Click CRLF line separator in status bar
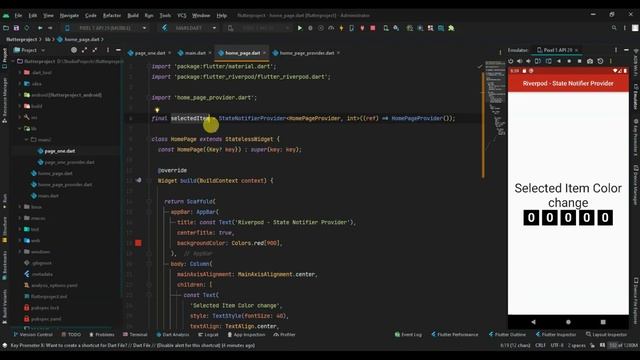 coord(540,345)
